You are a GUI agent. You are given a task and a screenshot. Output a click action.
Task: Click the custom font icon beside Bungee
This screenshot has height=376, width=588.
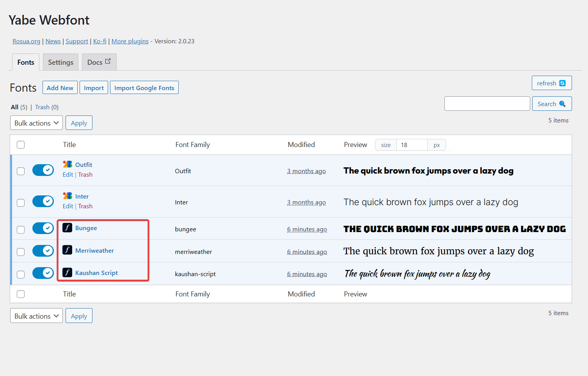pos(68,228)
